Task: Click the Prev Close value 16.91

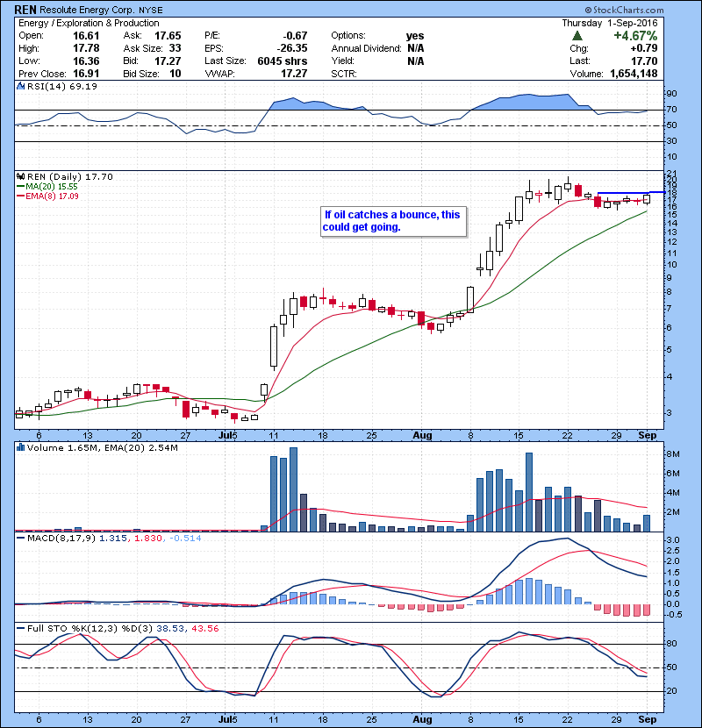Action: pos(86,74)
